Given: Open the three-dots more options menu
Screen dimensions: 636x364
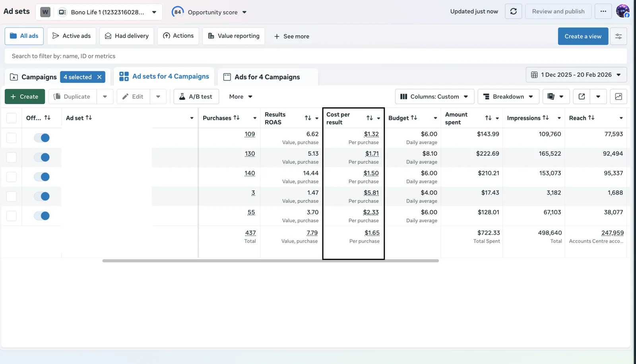Looking at the screenshot, I should (603, 12).
